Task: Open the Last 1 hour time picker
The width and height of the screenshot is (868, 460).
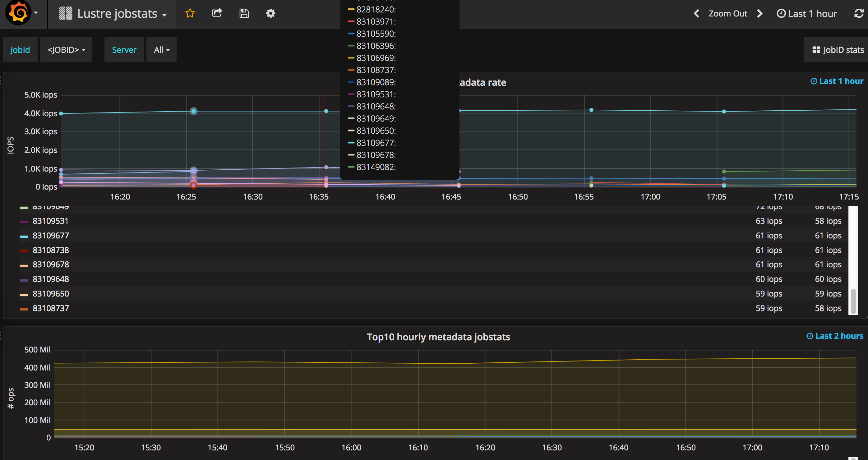Action: (x=807, y=13)
